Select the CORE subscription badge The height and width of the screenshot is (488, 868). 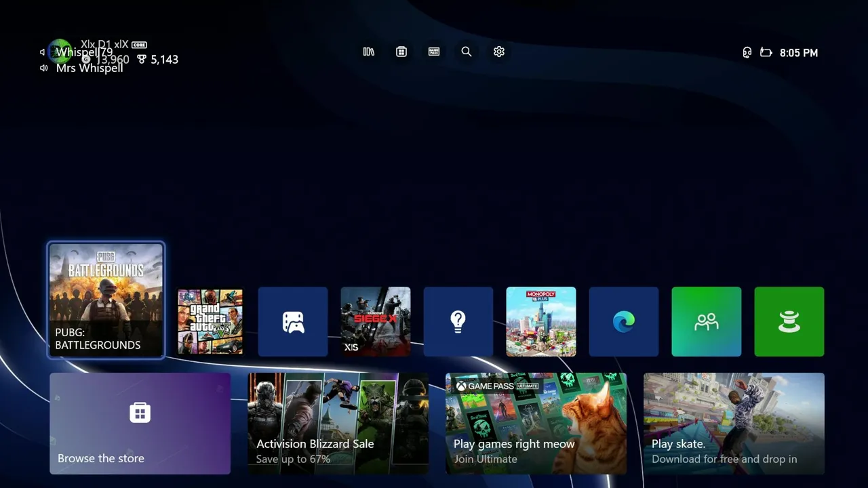[x=139, y=45]
